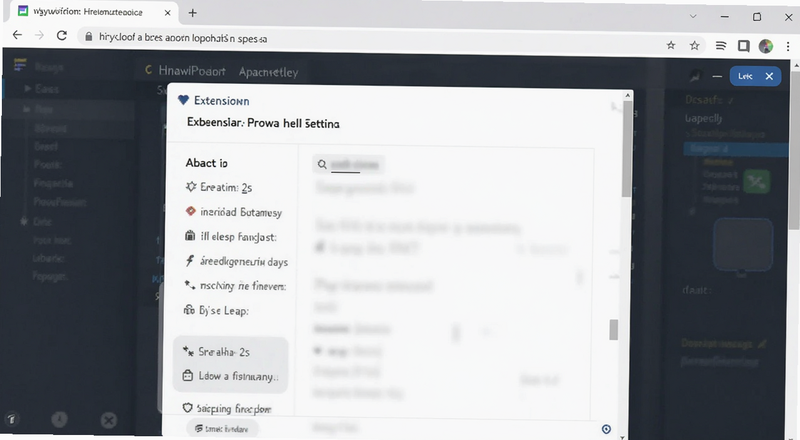Viewport: 800px width, 440px height.
Task: Click the first round icon at bottom-left
Action: pyautogui.click(x=11, y=420)
